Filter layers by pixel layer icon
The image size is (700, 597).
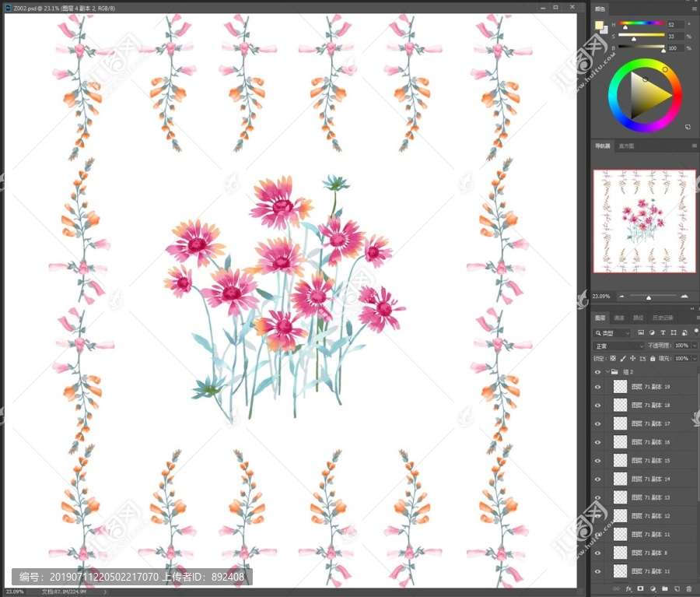tap(641, 332)
